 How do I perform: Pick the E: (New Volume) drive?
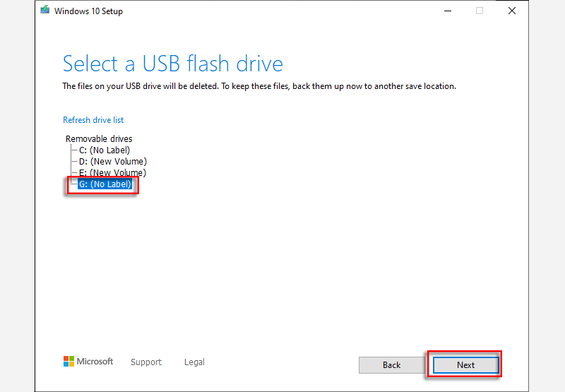coord(112,173)
